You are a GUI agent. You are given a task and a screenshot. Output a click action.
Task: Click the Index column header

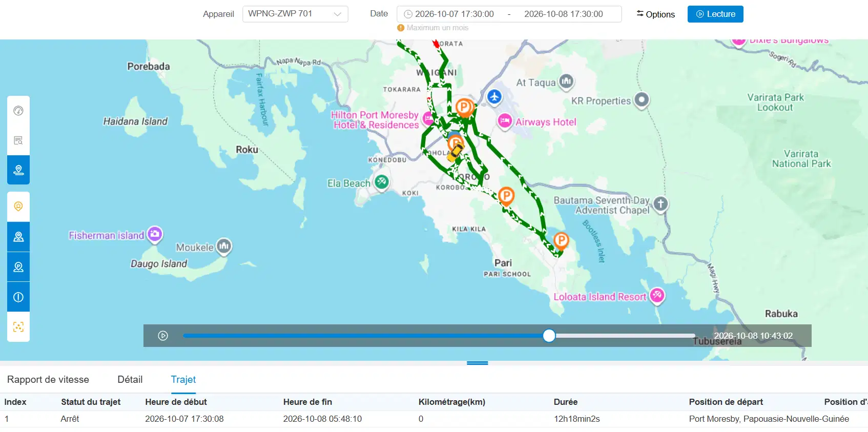[x=15, y=402]
